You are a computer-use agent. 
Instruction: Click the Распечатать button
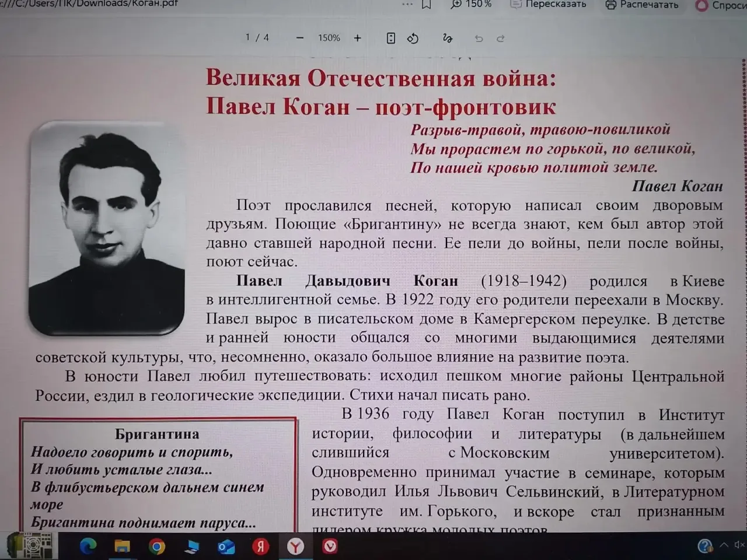point(642,5)
